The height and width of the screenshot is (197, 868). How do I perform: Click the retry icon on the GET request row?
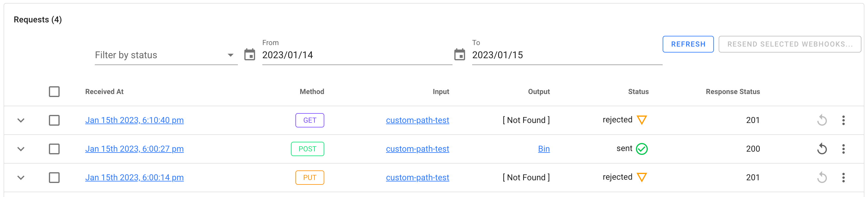click(821, 120)
